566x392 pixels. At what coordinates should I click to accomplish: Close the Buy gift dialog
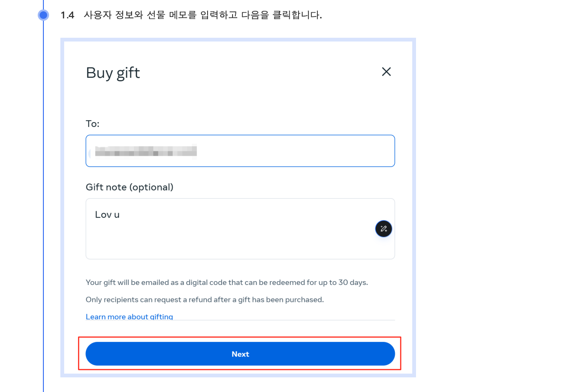(386, 72)
